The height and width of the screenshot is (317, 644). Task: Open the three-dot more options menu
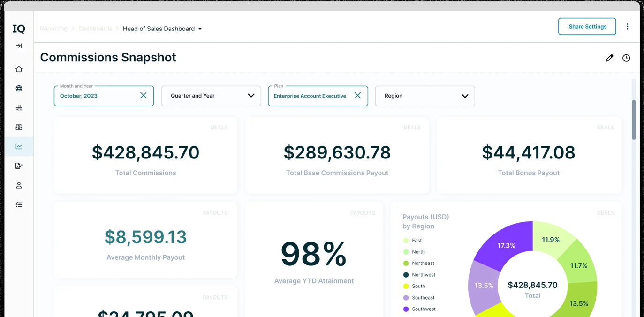pos(627,27)
